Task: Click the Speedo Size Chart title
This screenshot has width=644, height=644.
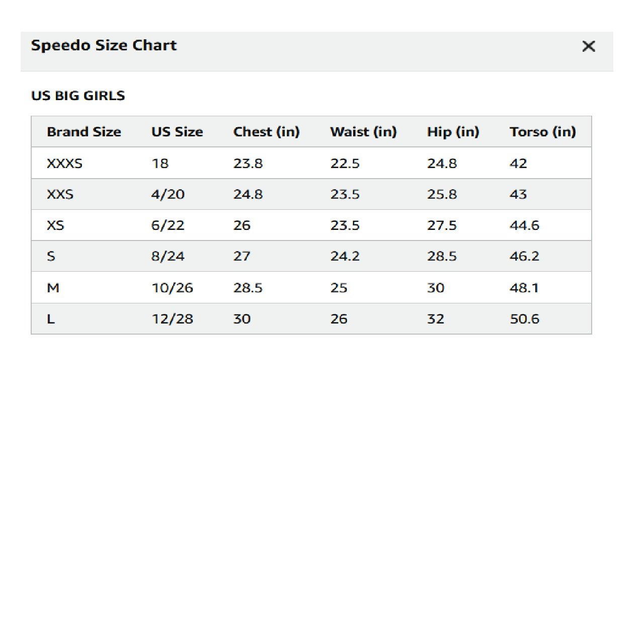Action: click(x=104, y=45)
